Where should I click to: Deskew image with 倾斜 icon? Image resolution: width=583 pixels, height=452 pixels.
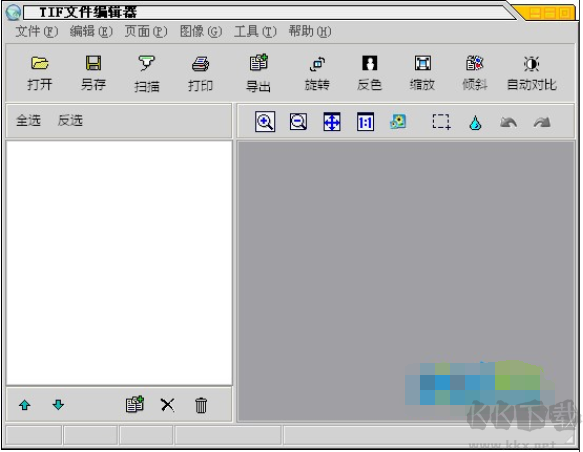pyautogui.click(x=475, y=63)
